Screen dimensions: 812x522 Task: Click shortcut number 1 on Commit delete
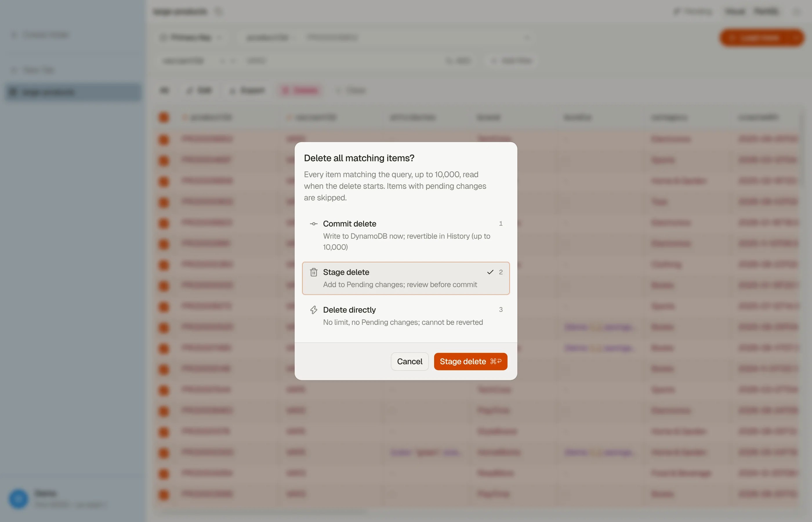pyautogui.click(x=501, y=223)
